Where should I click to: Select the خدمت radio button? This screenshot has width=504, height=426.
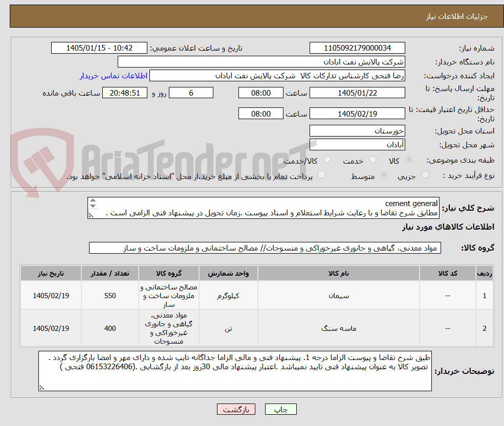[x=373, y=160]
